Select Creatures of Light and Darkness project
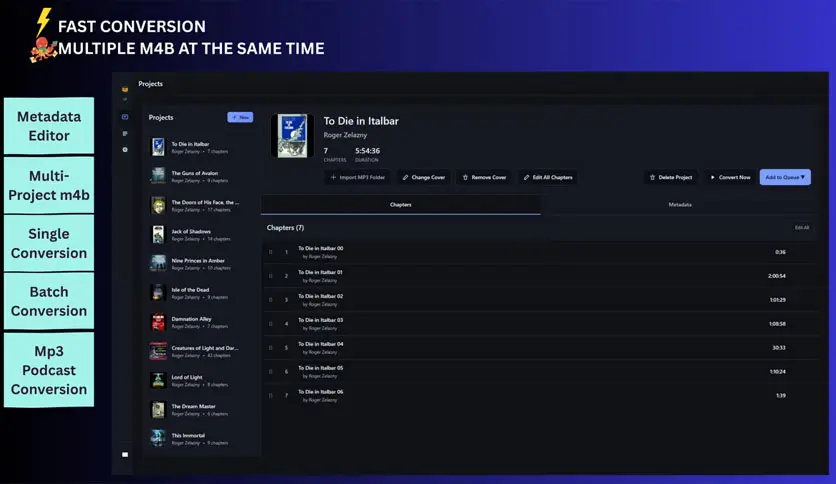836x484 pixels. [201, 351]
